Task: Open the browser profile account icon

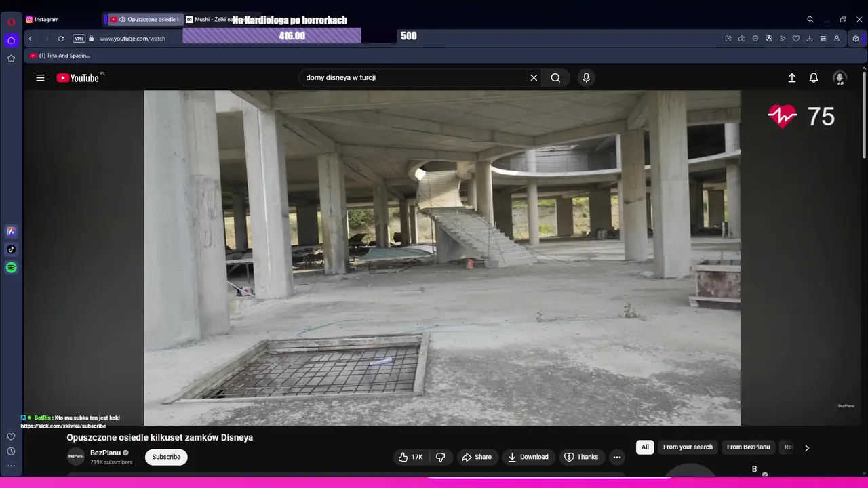Action: [x=837, y=39]
